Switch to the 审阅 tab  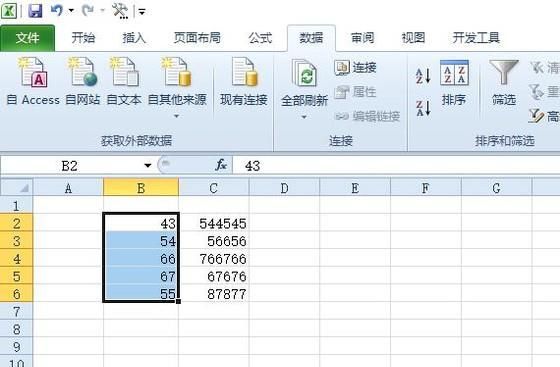362,37
